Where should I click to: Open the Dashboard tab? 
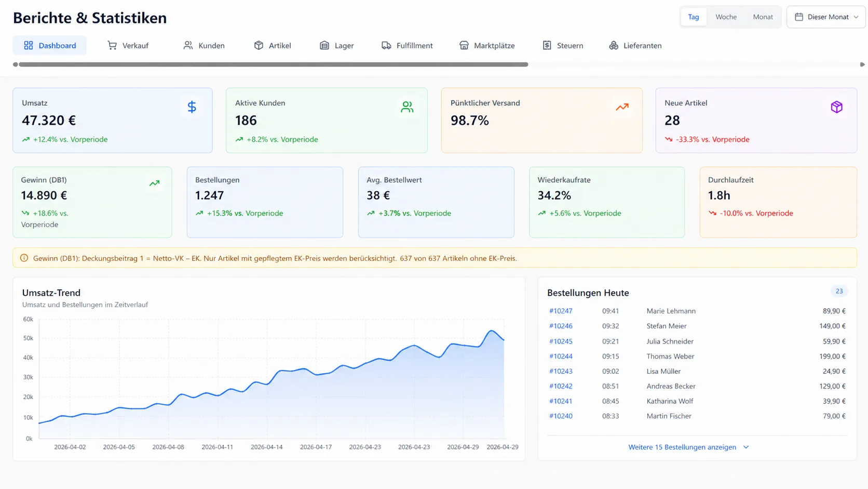[x=50, y=46]
